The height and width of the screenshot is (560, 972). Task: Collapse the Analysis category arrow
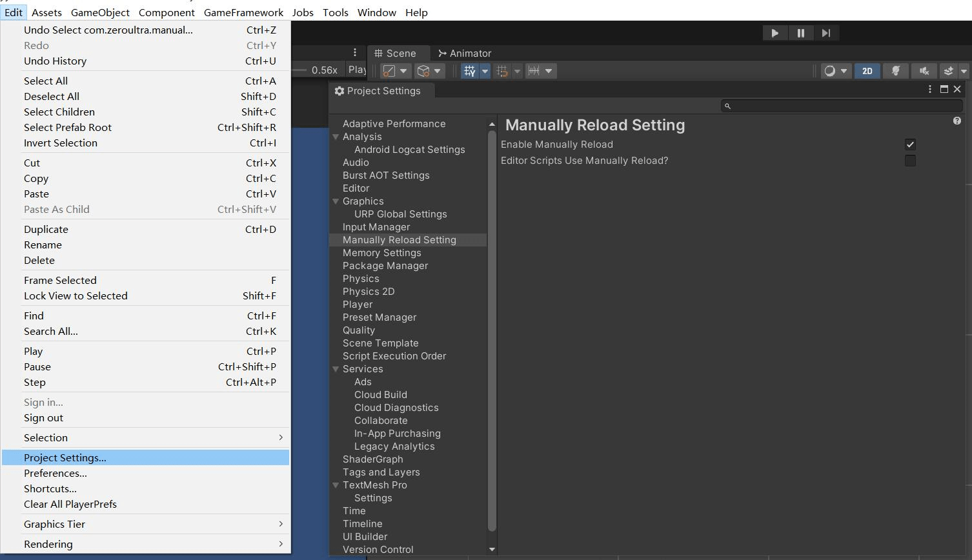click(336, 137)
